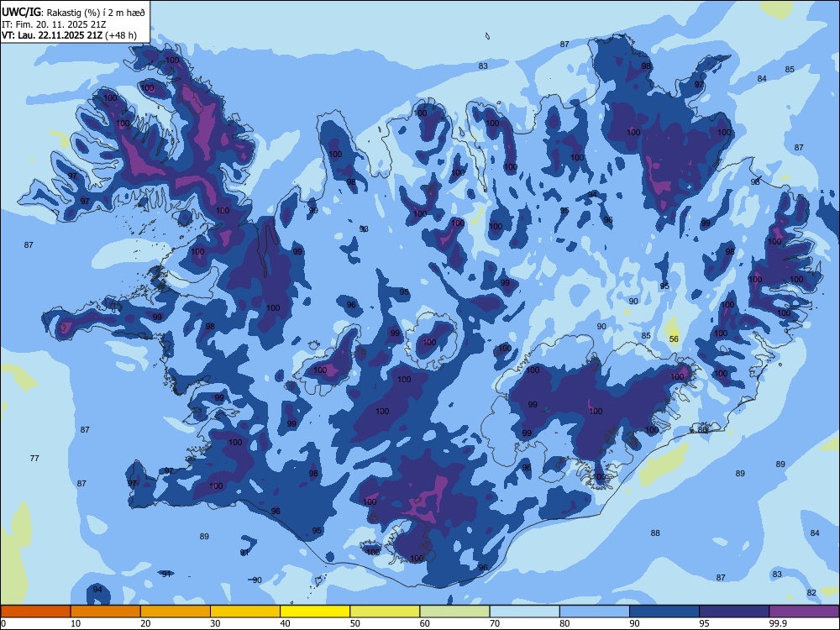Choose the dark blue 90–95 legend swatch

664,612
